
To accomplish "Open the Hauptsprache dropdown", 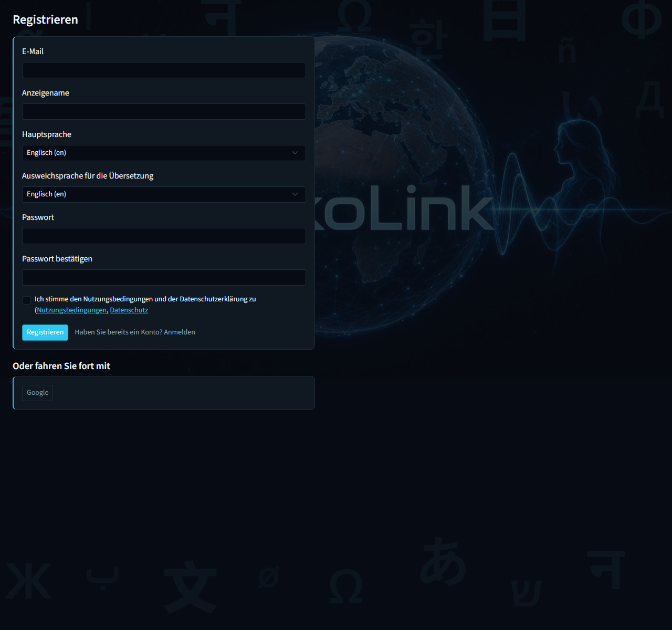I will coord(164,153).
